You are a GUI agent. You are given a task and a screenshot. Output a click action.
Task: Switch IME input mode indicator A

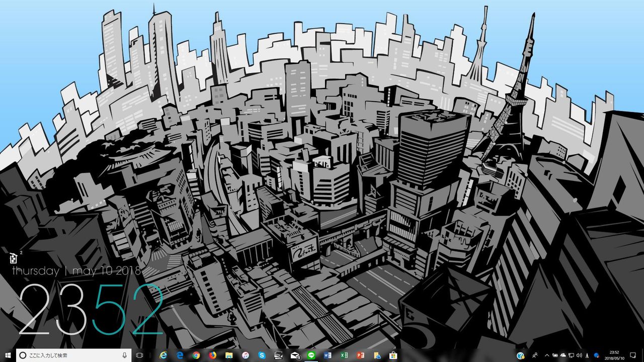(587, 355)
